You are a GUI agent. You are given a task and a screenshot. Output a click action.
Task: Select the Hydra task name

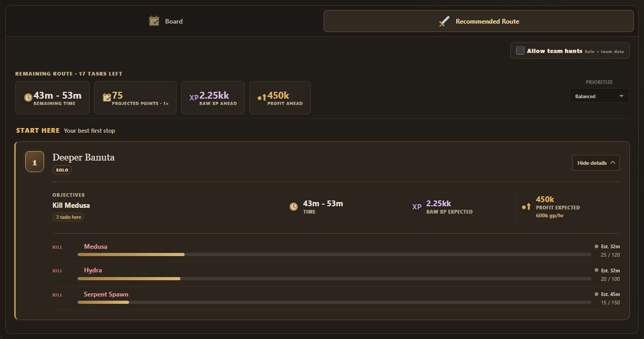click(93, 270)
